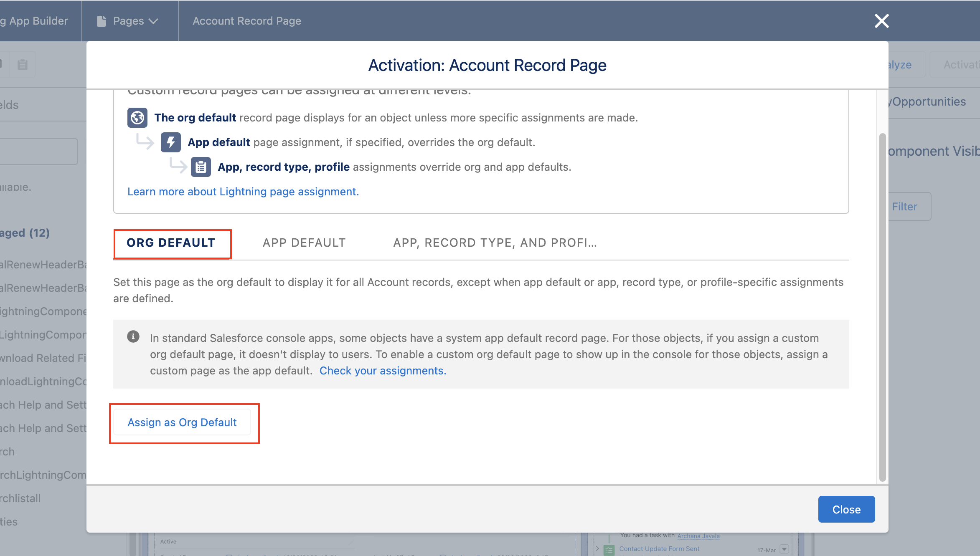Expand the Contact Update Form Sent chevron
The width and height of the screenshot is (980, 556).
pyautogui.click(x=597, y=548)
